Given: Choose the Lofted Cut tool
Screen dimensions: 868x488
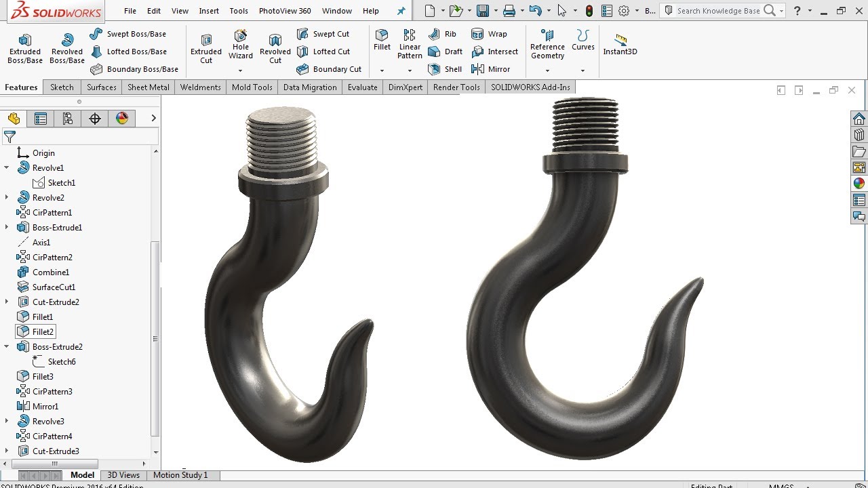Looking at the screenshot, I should pyautogui.click(x=323, y=52).
